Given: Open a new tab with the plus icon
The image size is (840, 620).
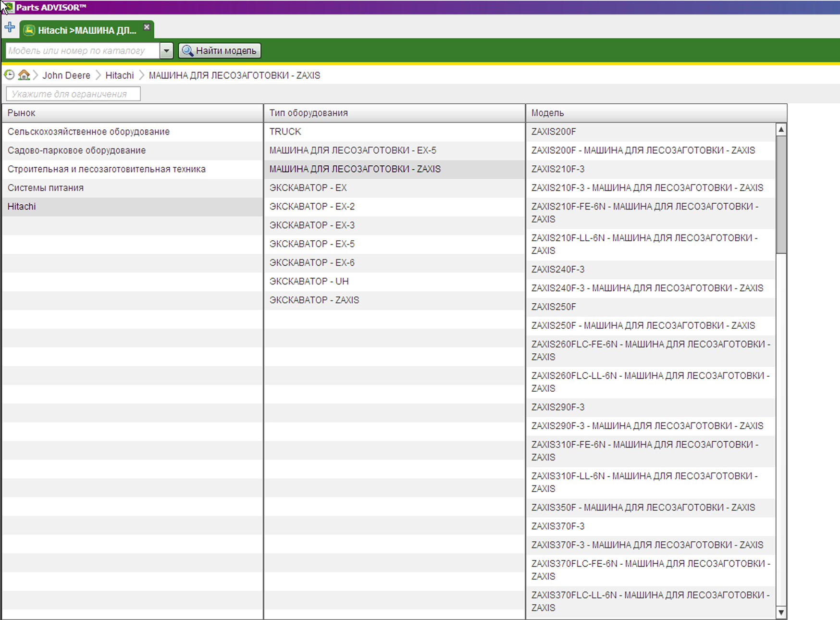Looking at the screenshot, I should [x=10, y=27].
